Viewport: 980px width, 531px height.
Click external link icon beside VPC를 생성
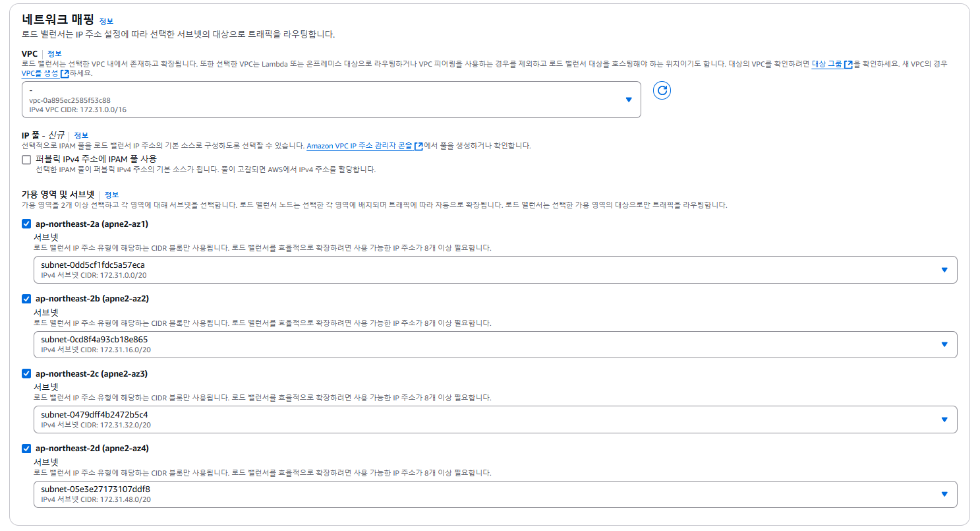(65, 74)
